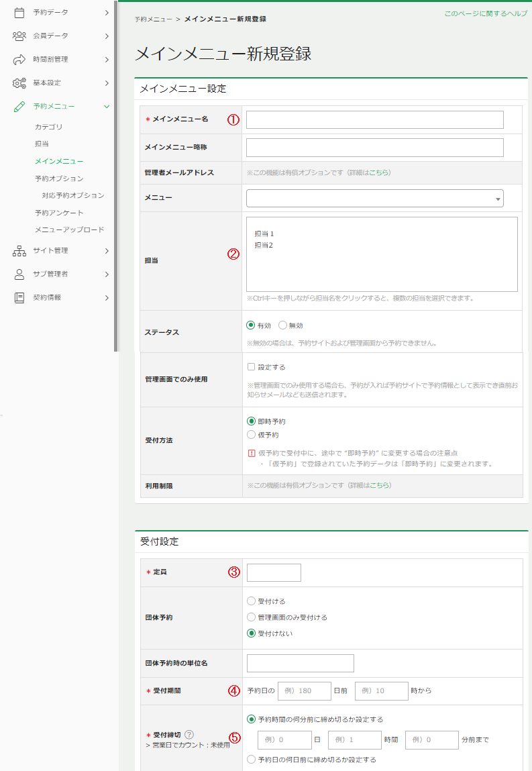Image resolution: width=532 pixels, height=771 pixels.
Task: Select 予約日の何日前に締め切るか設定する option
Action: [252, 759]
